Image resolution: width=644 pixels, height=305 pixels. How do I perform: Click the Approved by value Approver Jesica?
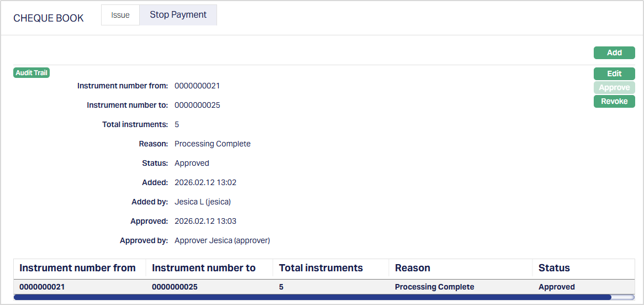click(222, 240)
